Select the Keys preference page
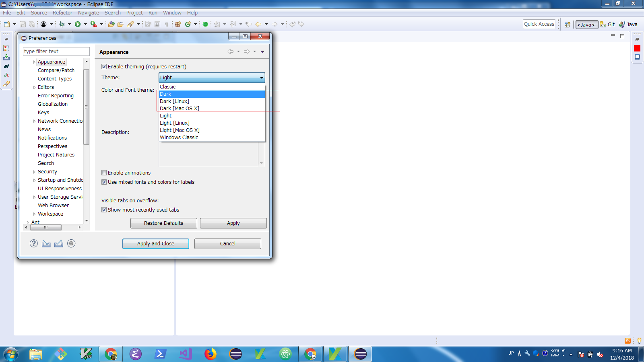 coord(43,113)
